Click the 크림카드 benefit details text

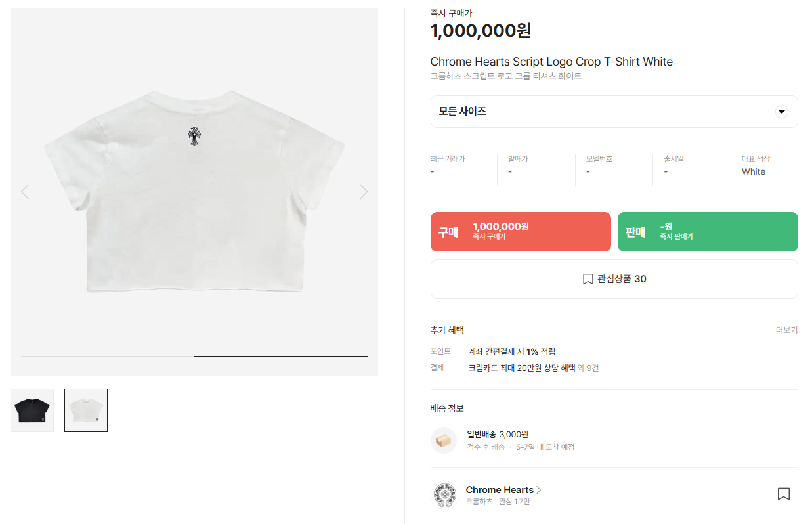pos(533,368)
